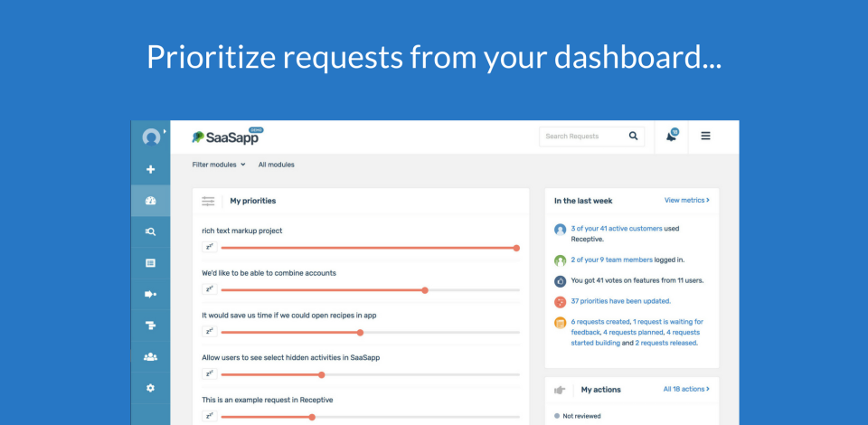868x425 pixels.
Task: Open '3 of your 41 active customers' link
Action: click(617, 228)
